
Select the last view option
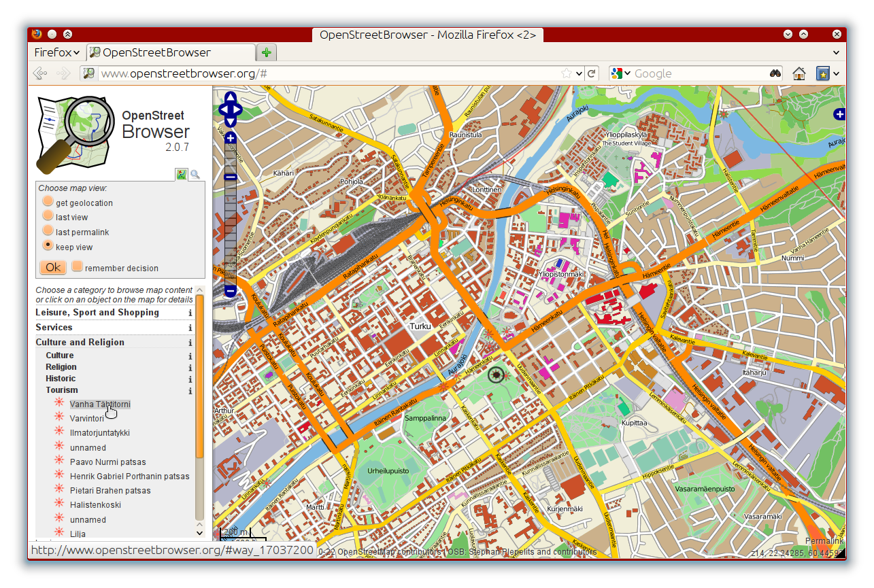pyautogui.click(x=48, y=215)
